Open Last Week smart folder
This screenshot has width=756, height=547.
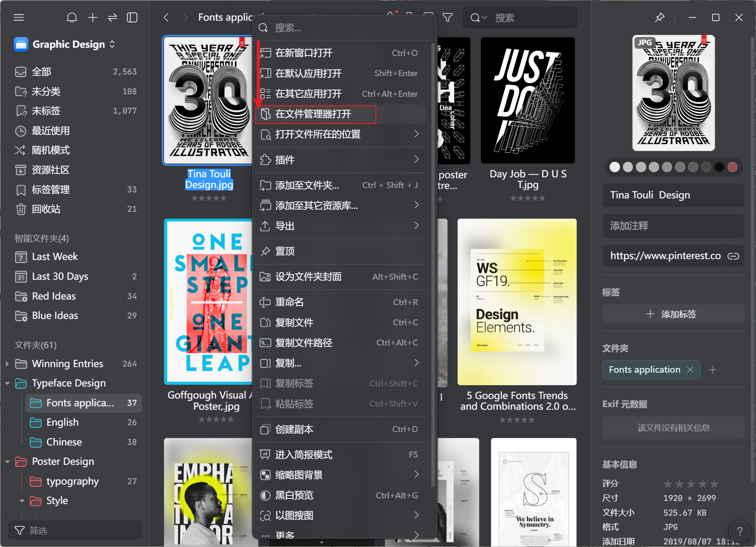[x=75, y=257]
